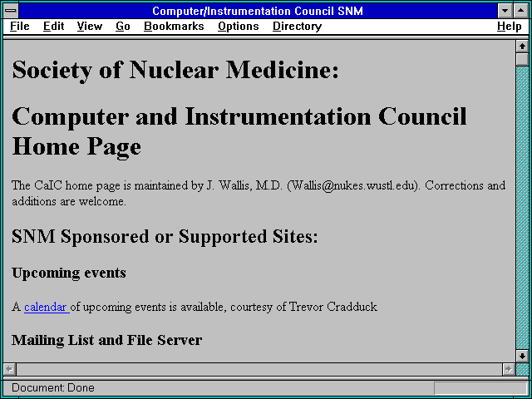Click the Upcoming events heading
Image resolution: width=532 pixels, height=399 pixels.
[69, 273]
